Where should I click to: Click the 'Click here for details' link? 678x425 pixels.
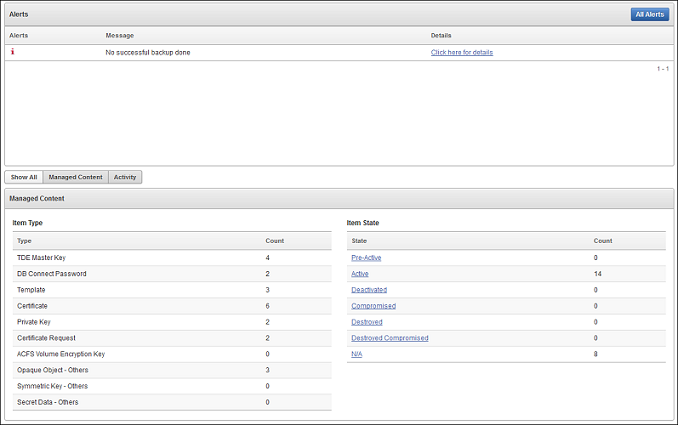(x=461, y=52)
